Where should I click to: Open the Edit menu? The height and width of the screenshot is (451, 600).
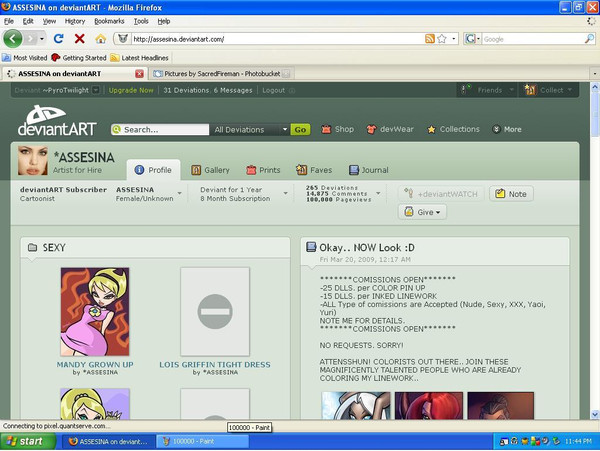pos(28,21)
